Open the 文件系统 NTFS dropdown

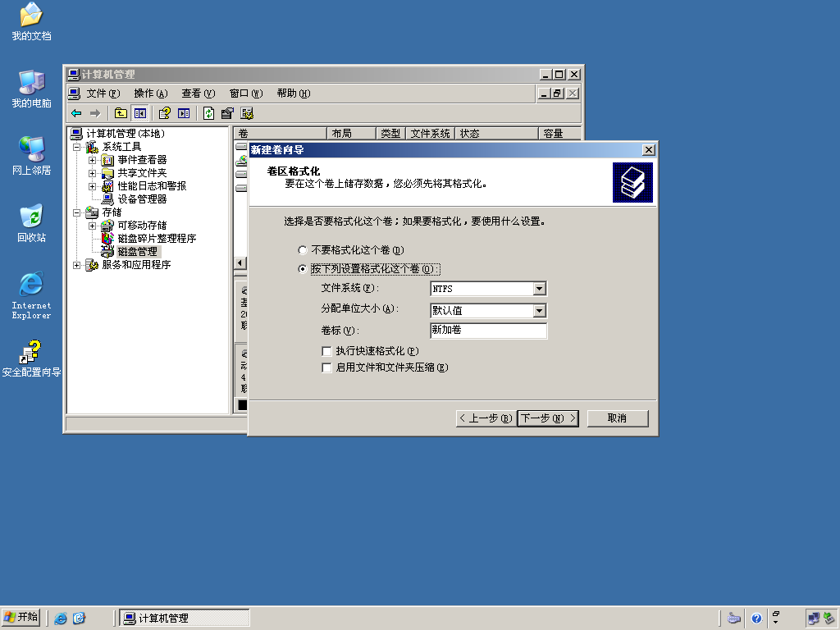[540, 289]
